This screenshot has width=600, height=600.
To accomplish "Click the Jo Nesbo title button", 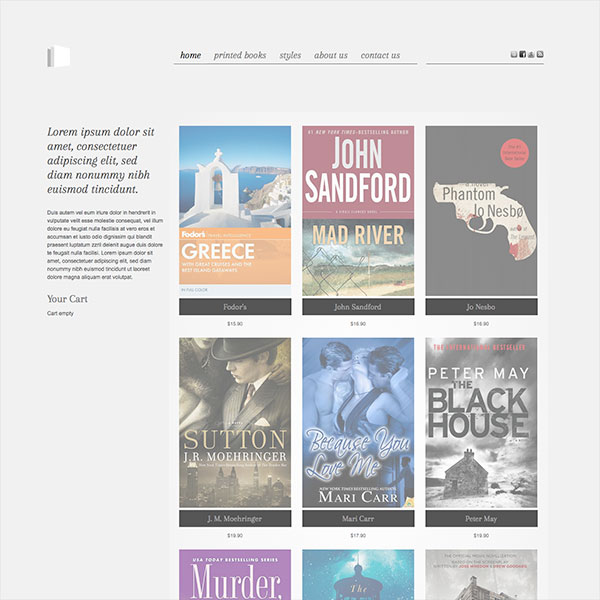I will click(481, 307).
